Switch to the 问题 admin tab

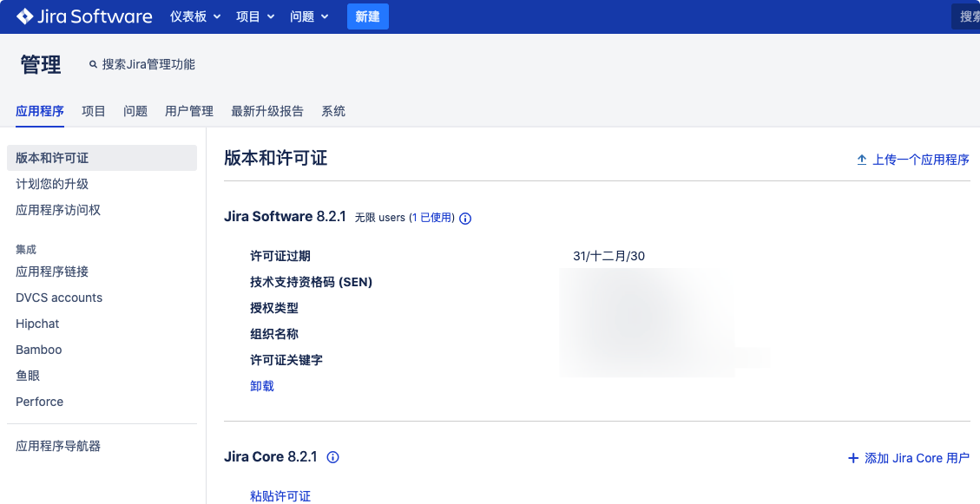[x=135, y=111]
